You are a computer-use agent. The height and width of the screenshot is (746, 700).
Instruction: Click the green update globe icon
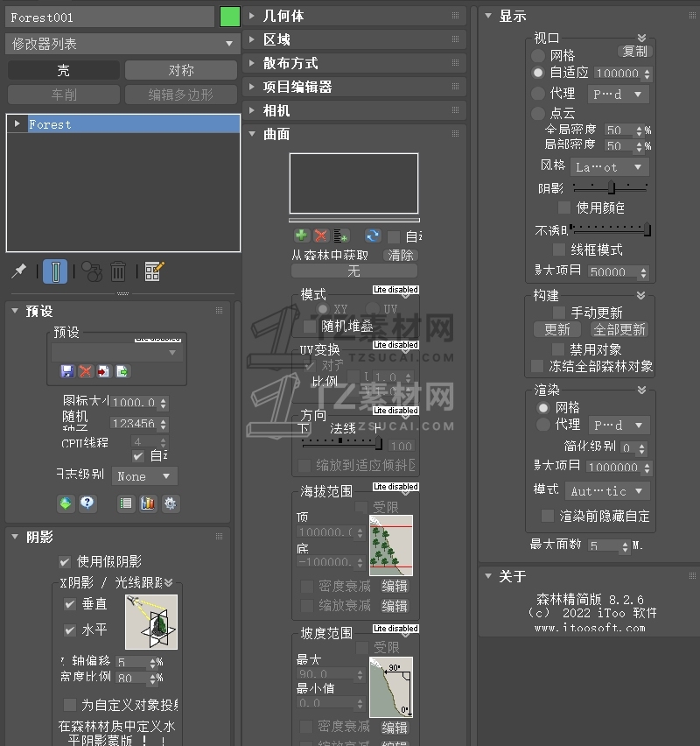click(66, 503)
